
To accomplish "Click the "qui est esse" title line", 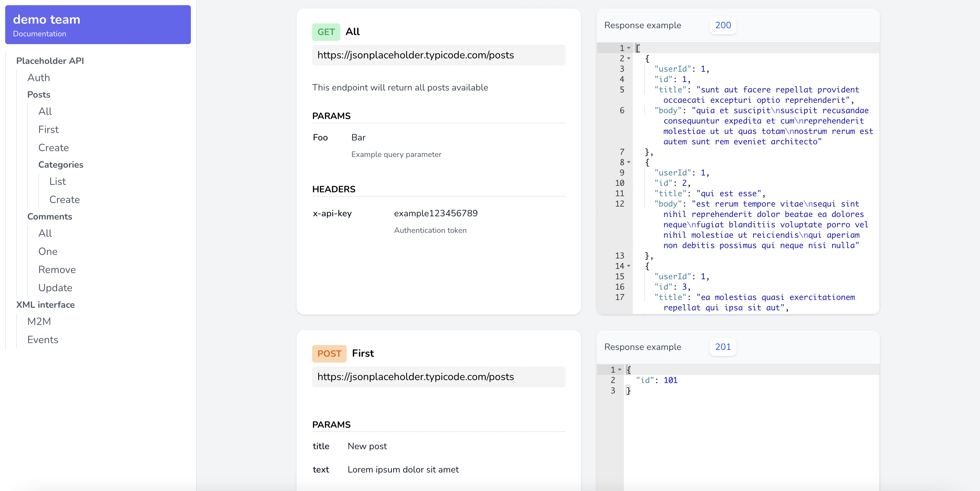I will 710,193.
